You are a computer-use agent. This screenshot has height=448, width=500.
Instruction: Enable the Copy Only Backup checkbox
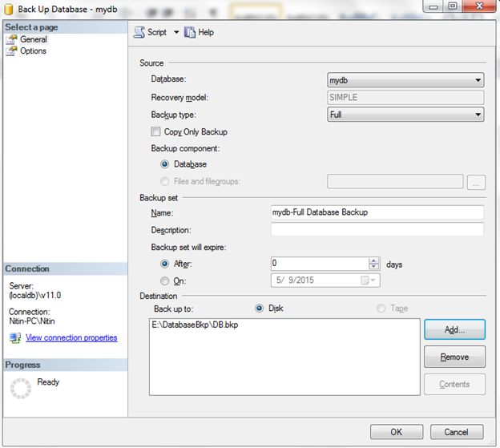[155, 131]
